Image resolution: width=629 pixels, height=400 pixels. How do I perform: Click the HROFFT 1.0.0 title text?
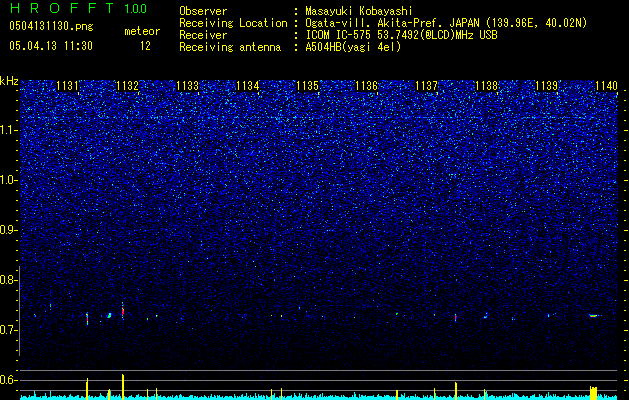click(x=79, y=8)
